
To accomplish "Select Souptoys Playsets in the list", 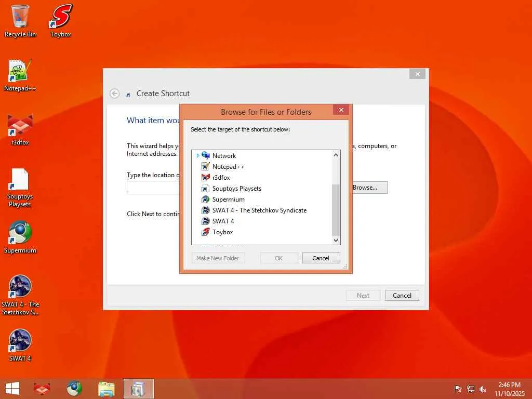I will (x=237, y=188).
